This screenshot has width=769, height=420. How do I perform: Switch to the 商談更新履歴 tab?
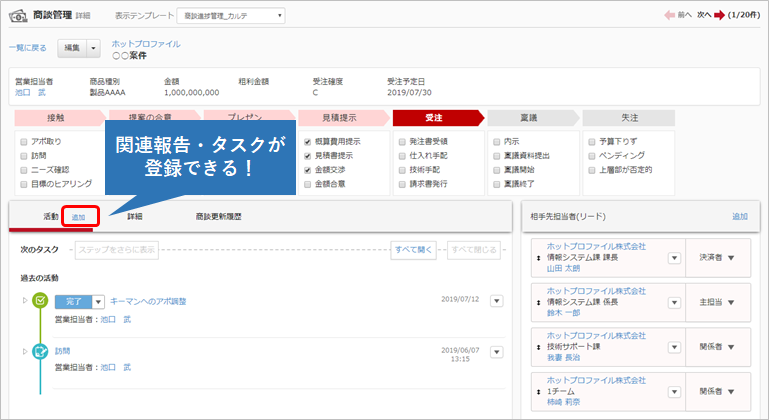(x=219, y=216)
